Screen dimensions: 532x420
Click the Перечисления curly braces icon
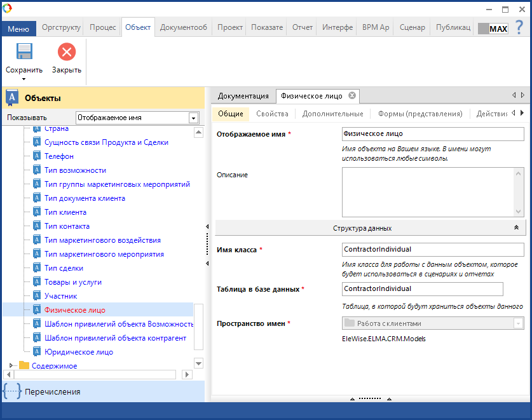[x=11, y=391]
